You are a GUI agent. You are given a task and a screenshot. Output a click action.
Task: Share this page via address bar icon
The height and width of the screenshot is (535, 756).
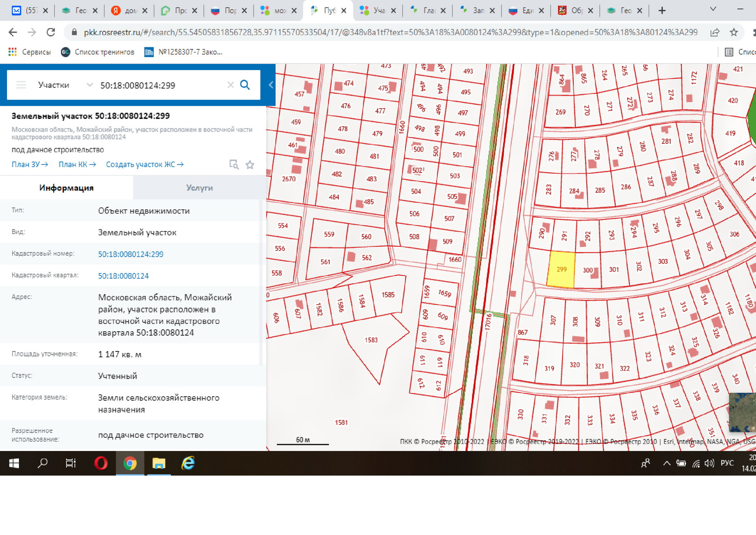tap(715, 32)
